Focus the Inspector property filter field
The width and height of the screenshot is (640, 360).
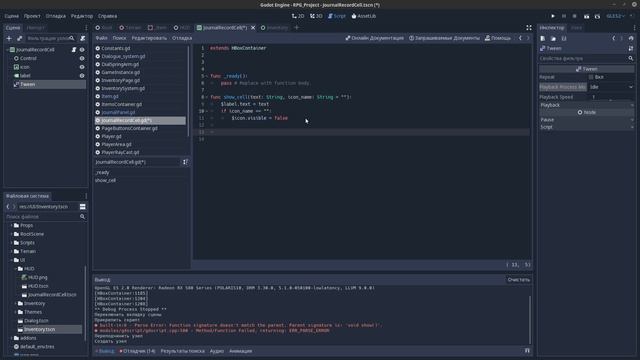tap(587, 58)
